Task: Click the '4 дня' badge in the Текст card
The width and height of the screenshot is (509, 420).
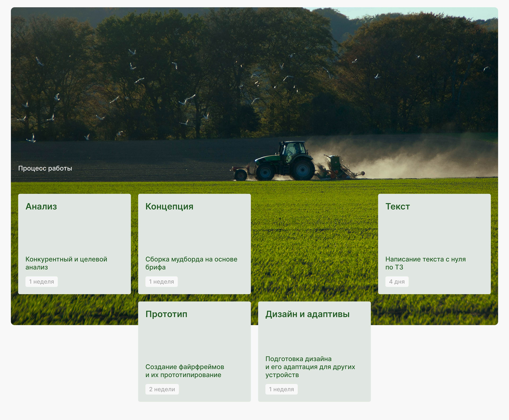Action: tap(397, 282)
